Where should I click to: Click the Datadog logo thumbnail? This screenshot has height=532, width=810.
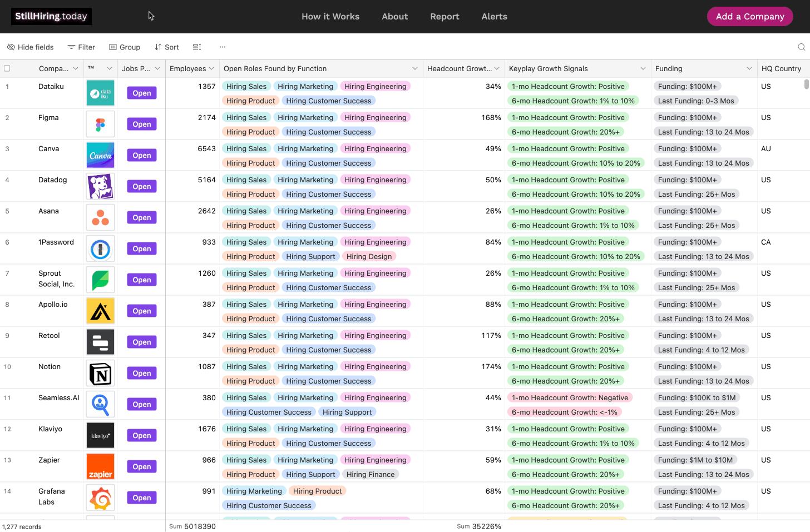click(100, 186)
